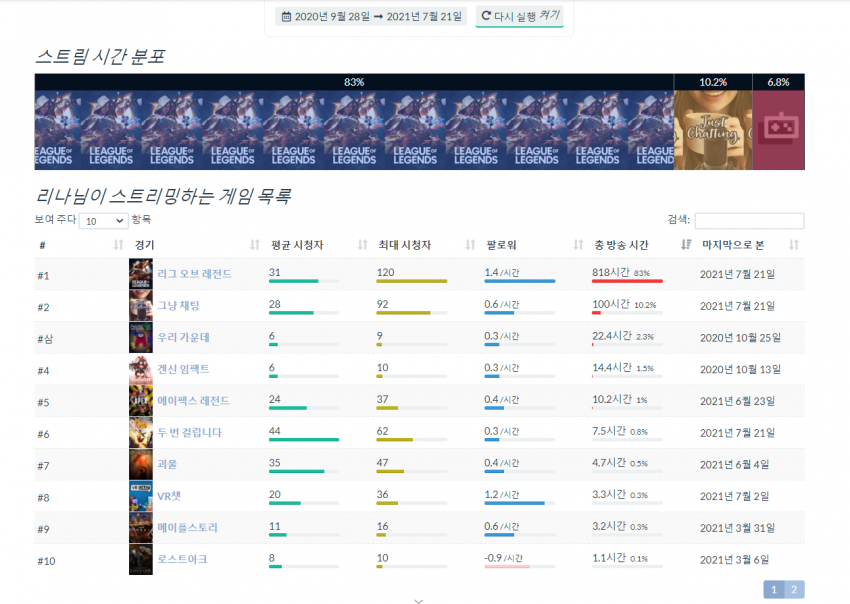
Task: Click the rank cell #10
Action: click(46, 561)
